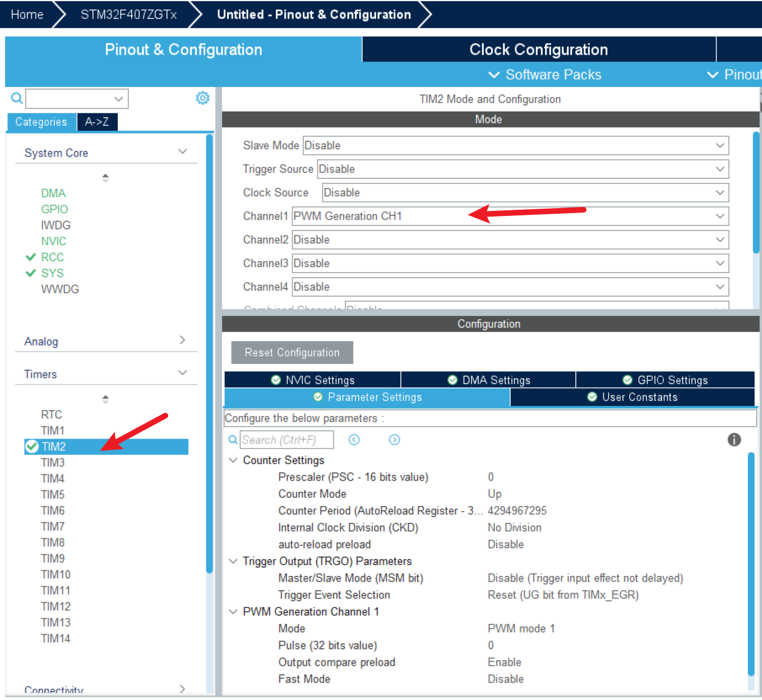Viewport: 762px width, 700px height.
Task: Collapse the Timers category
Action: click(182, 373)
